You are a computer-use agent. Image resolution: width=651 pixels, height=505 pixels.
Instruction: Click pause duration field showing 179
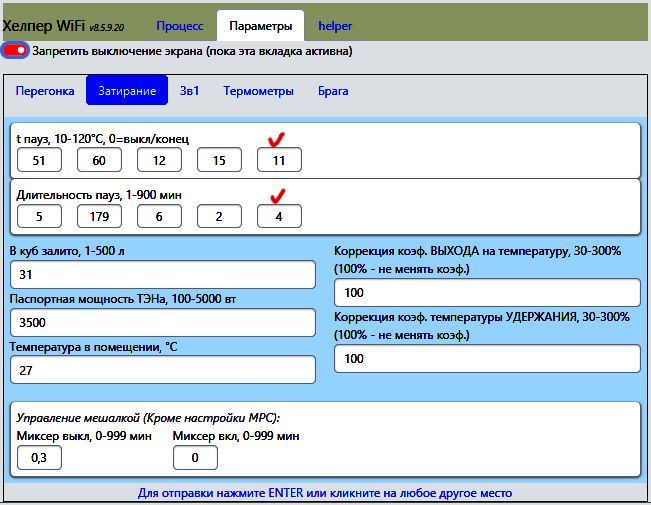click(99, 216)
